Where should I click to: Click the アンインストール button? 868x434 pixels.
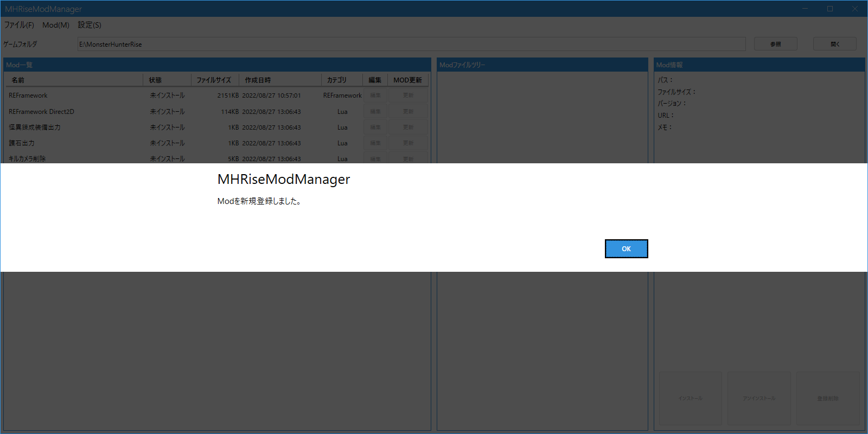click(759, 398)
